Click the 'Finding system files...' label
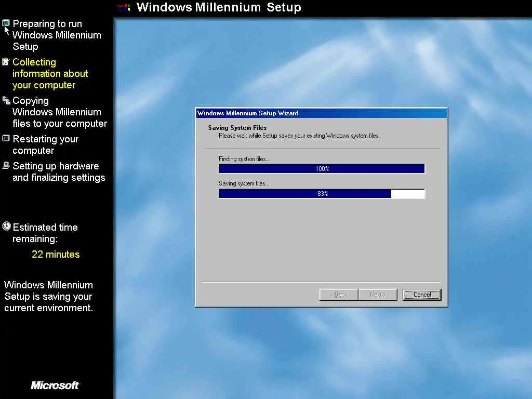 244,159
